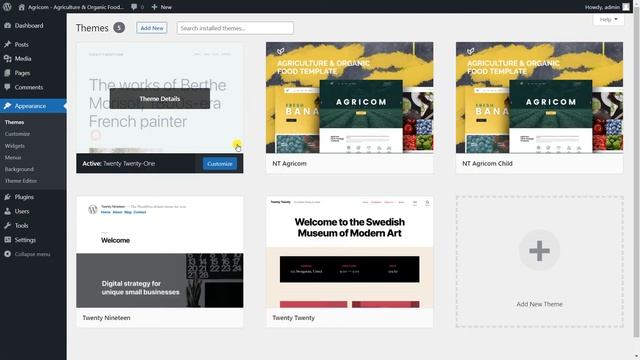Click the Users person icon
The width and height of the screenshot is (640, 360).
(7, 211)
